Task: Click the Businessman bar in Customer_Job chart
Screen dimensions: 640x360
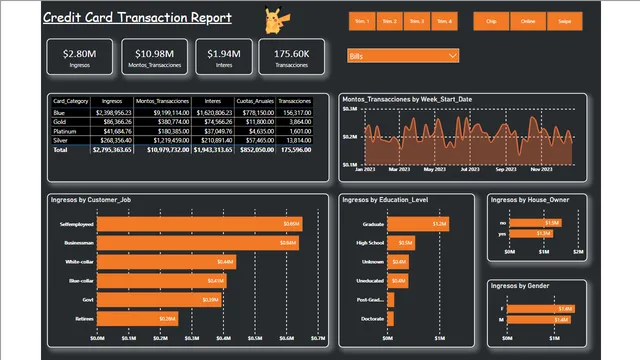Action: [198, 243]
